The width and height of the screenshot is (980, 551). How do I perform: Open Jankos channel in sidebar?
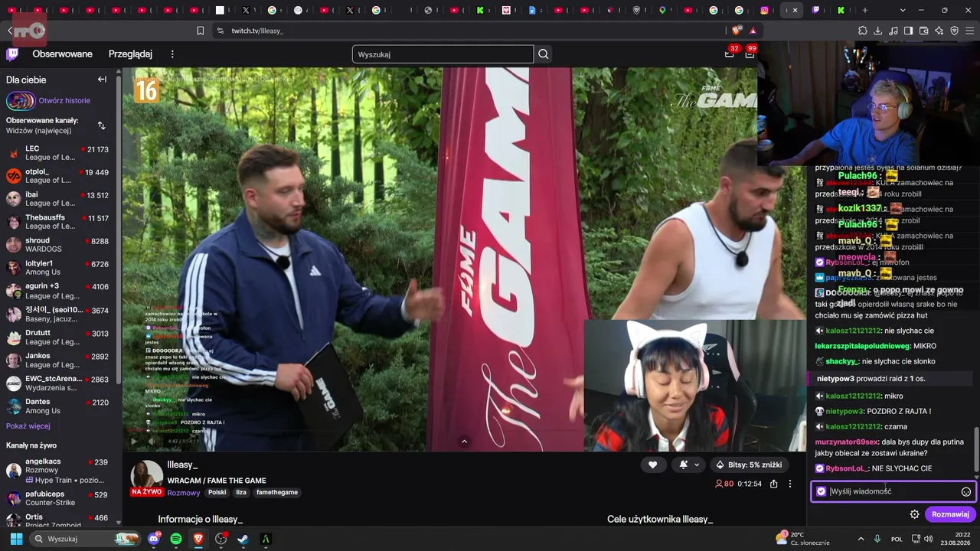[x=58, y=360]
